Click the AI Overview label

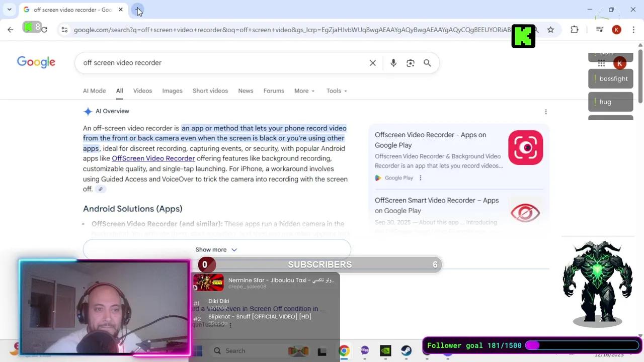tap(112, 111)
